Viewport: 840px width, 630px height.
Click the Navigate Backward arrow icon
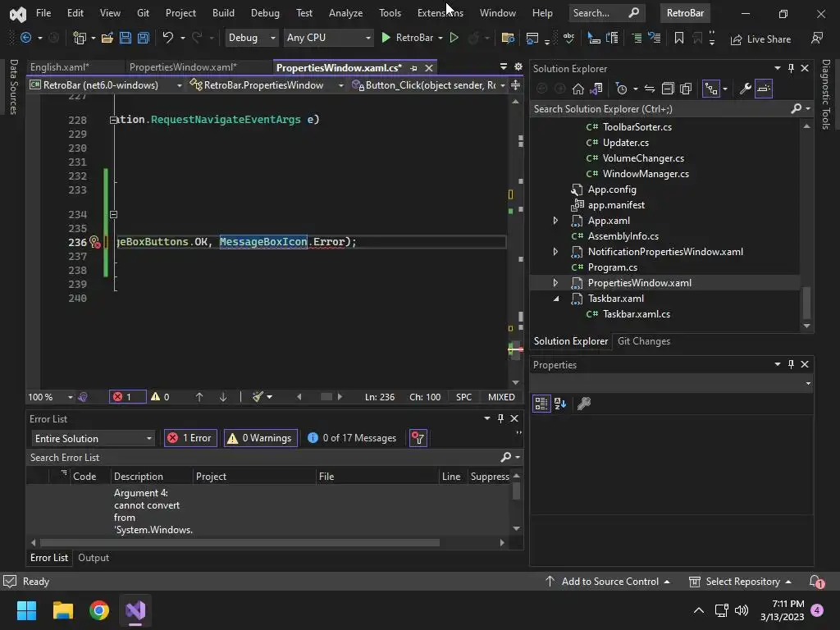point(25,38)
